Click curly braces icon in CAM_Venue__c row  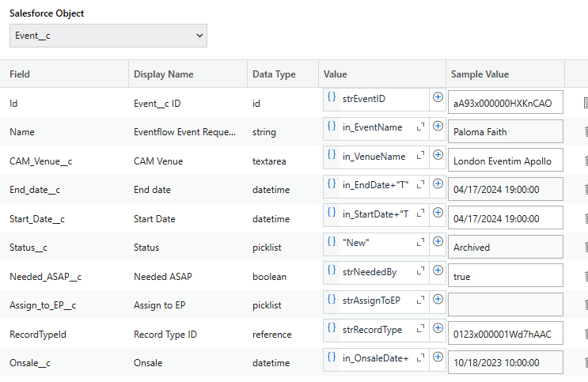point(332,154)
